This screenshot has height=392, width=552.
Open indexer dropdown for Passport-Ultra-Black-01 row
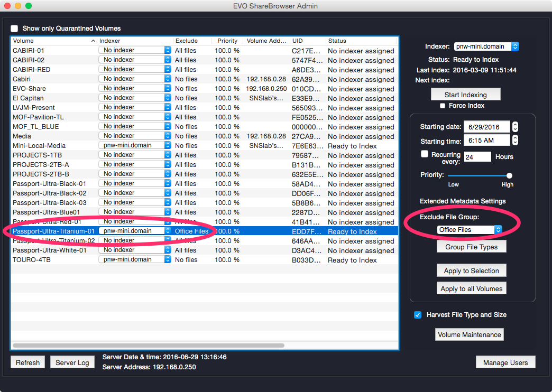coord(135,183)
